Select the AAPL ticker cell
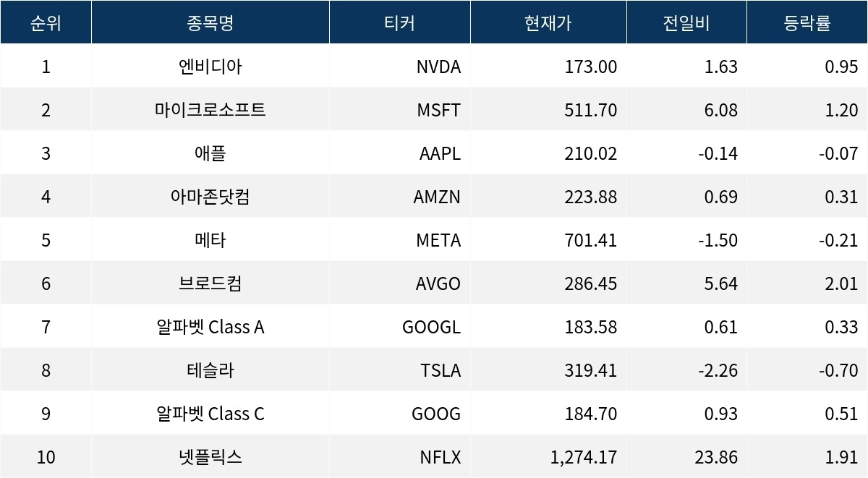The width and height of the screenshot is (868, 478). tap(440, 153)
